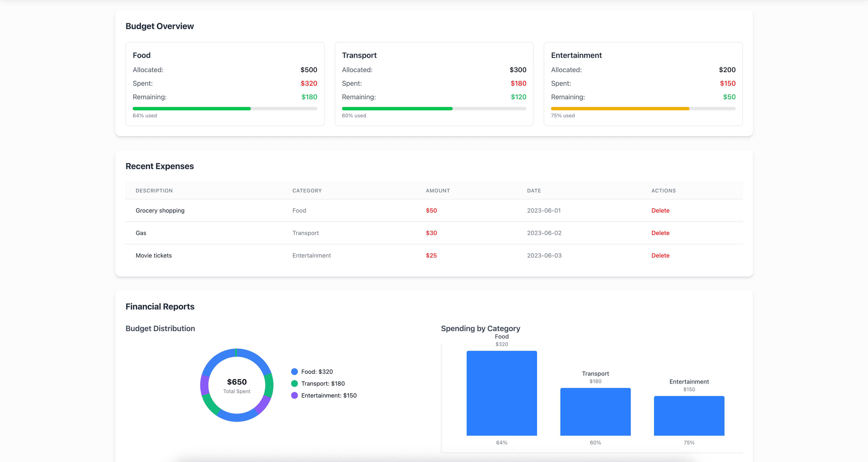Delete the Gas expense row
The image size is (868, 462).
[x=660, y=233]
